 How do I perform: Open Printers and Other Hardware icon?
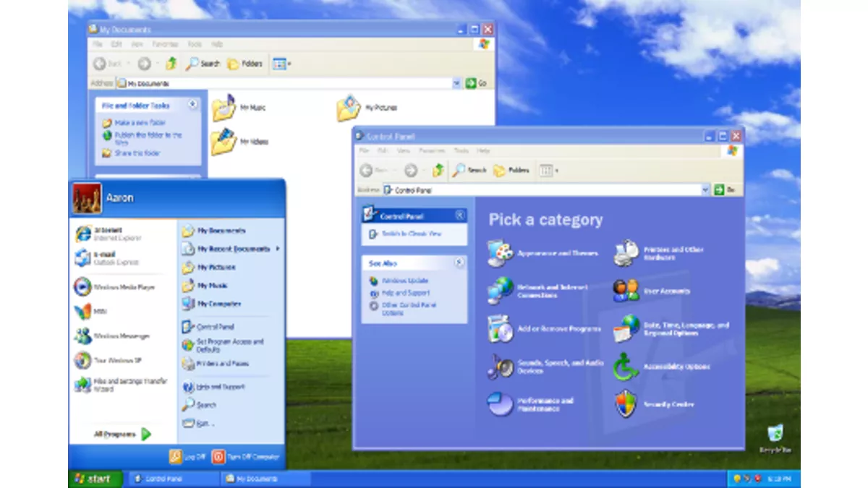(x=626, y=253)
